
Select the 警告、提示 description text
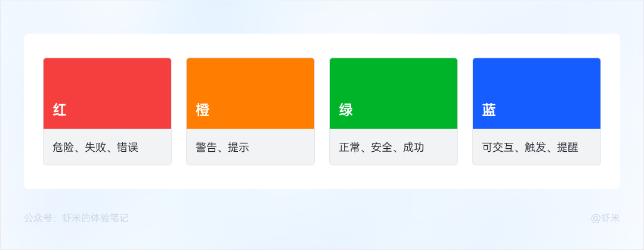[222, 148]
